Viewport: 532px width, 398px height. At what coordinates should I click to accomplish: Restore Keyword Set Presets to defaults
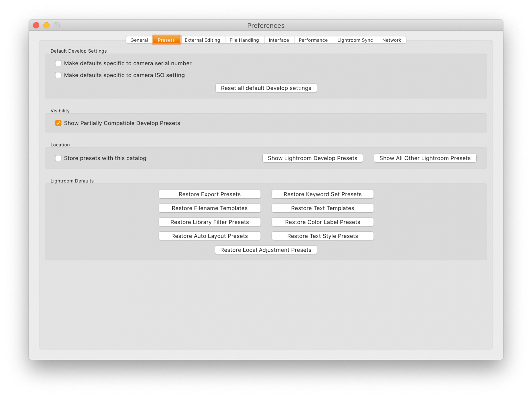pos(322,194)
